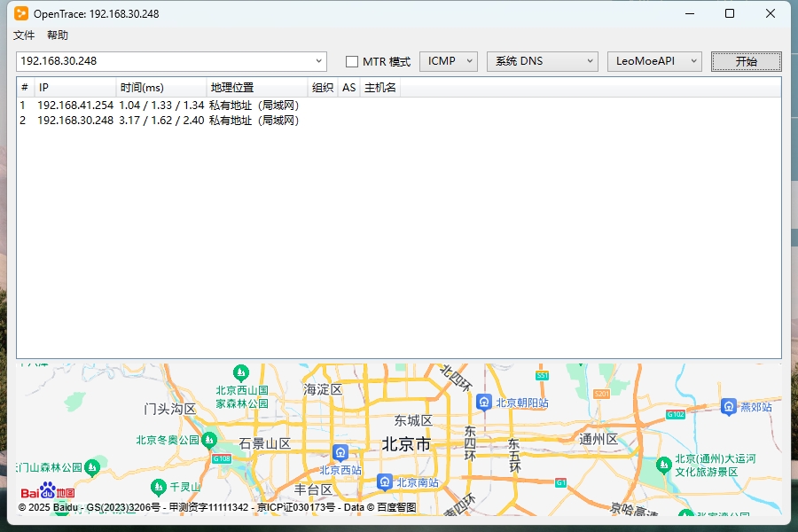Click the 北京西站 railway station map icon
Image resolution: width=798 pixels, height=532 pixels.
click(340, 452)
